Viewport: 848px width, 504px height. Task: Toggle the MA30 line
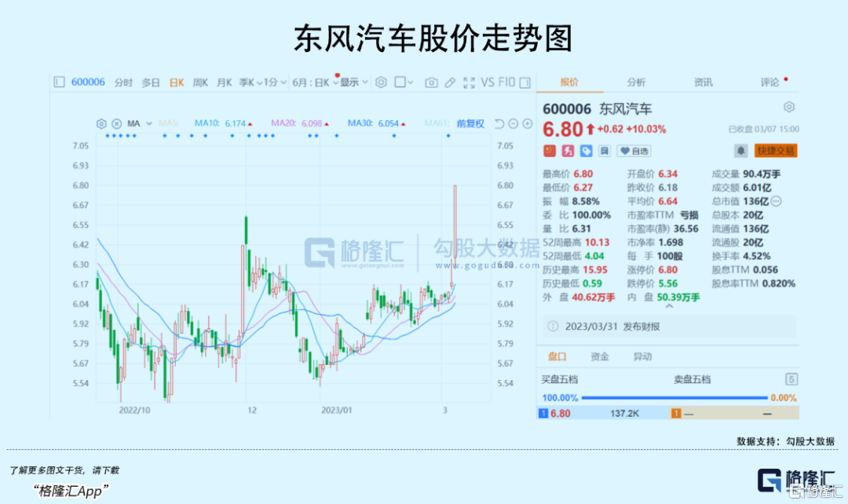pos(376,123)
